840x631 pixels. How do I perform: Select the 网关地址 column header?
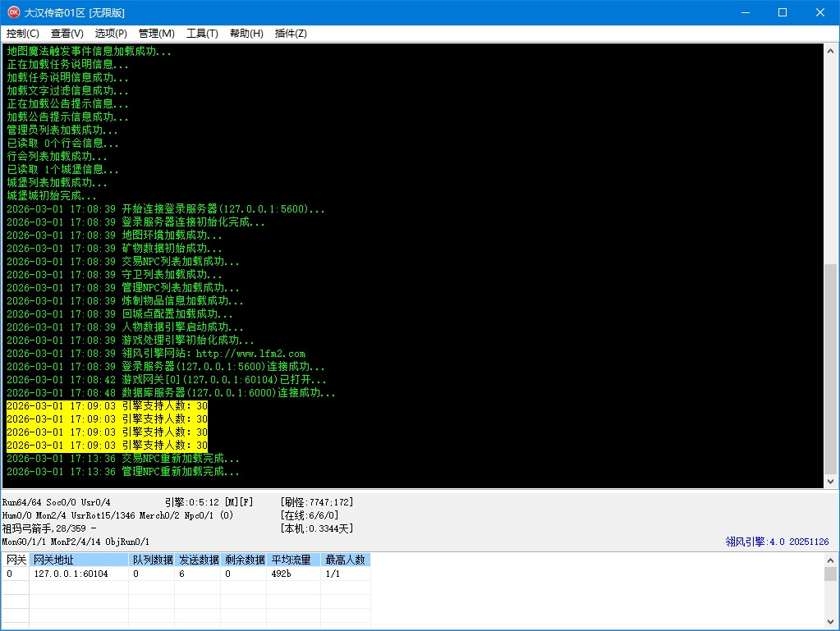coord(79,560)
